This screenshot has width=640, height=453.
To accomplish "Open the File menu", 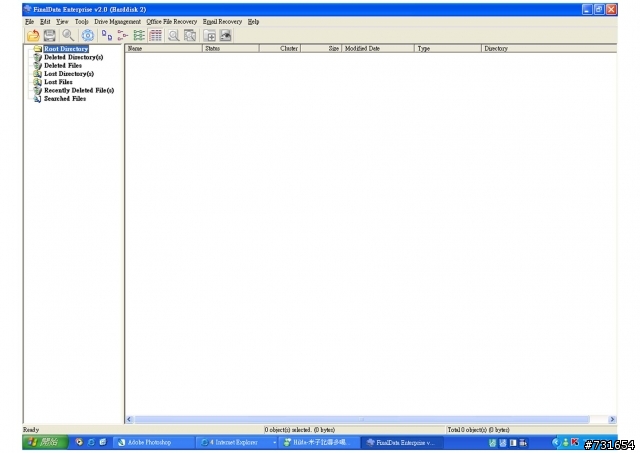I will [29, 22].
